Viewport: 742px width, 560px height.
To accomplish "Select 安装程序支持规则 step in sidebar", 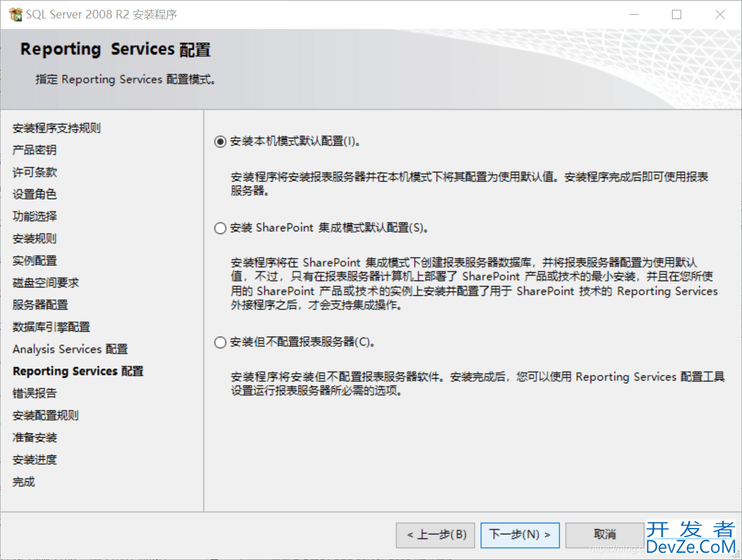I will (57, 128).
